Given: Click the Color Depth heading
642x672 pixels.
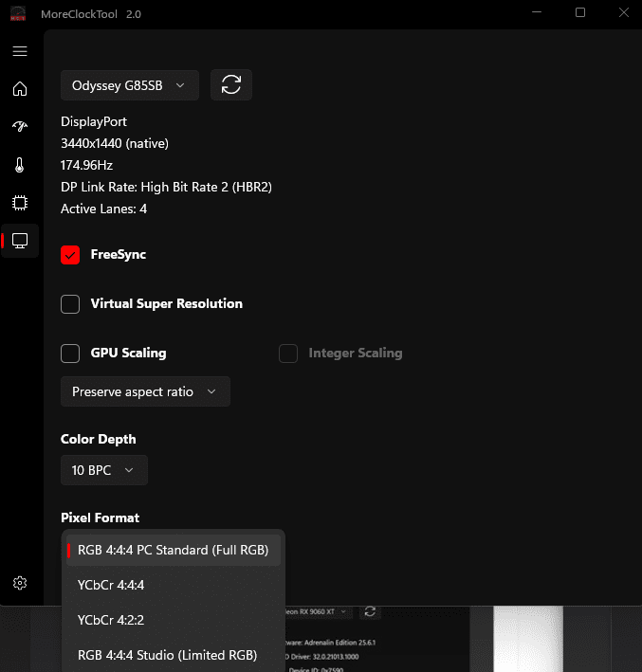Looking at the screenshot, I should 99,439.
